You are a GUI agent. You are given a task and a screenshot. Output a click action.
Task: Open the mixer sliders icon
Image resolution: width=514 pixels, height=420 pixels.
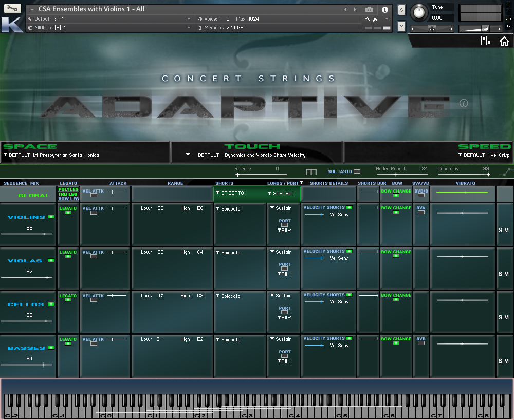click(x=485, y=41)
